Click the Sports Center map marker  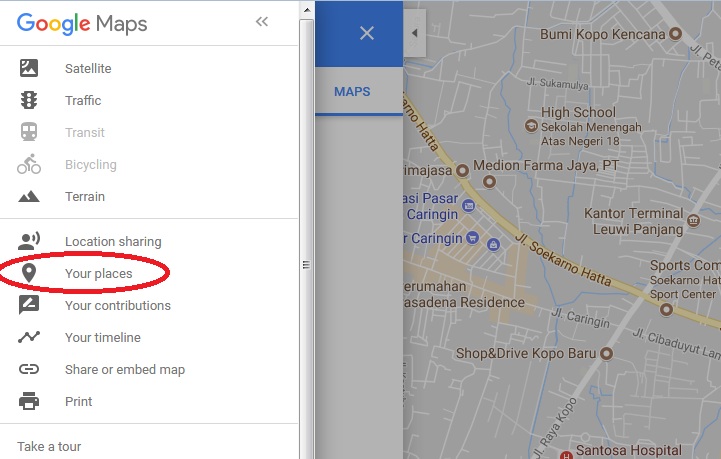coord(666,310)
